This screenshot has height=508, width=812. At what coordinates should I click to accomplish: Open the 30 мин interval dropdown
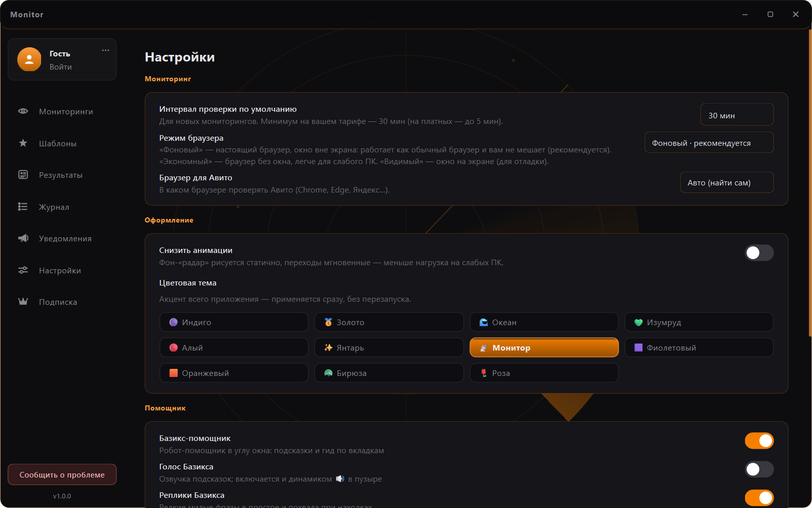[737, 115]
